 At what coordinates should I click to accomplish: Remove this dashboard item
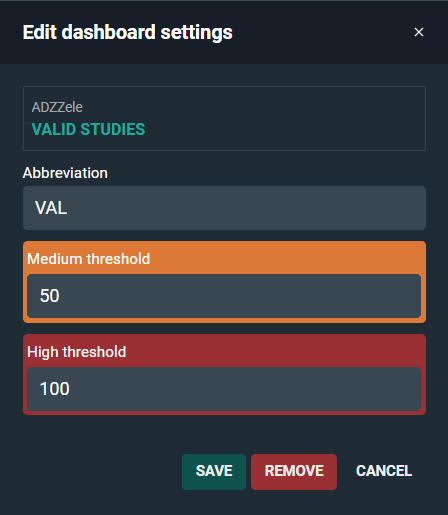click(294, 471)
